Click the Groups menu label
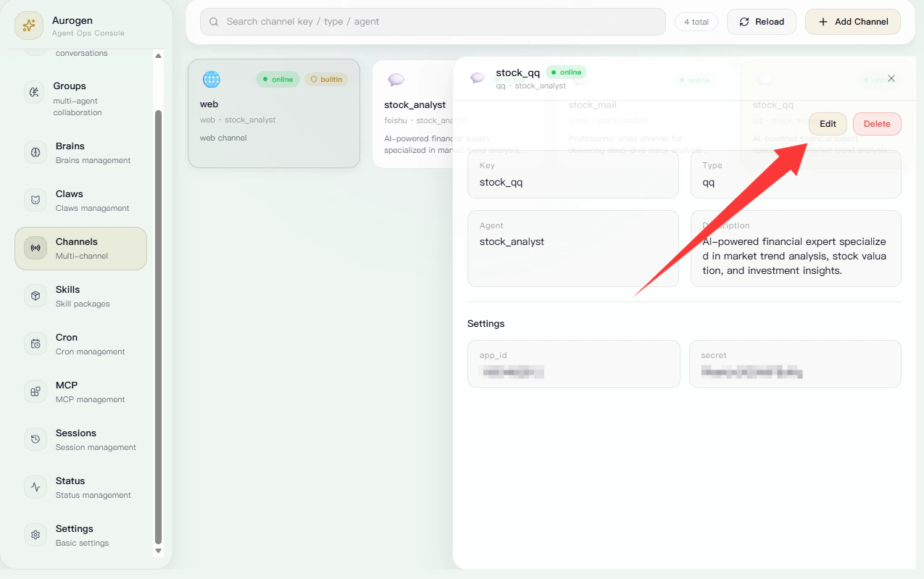This screenshot has width=924, height=579. 70,86
